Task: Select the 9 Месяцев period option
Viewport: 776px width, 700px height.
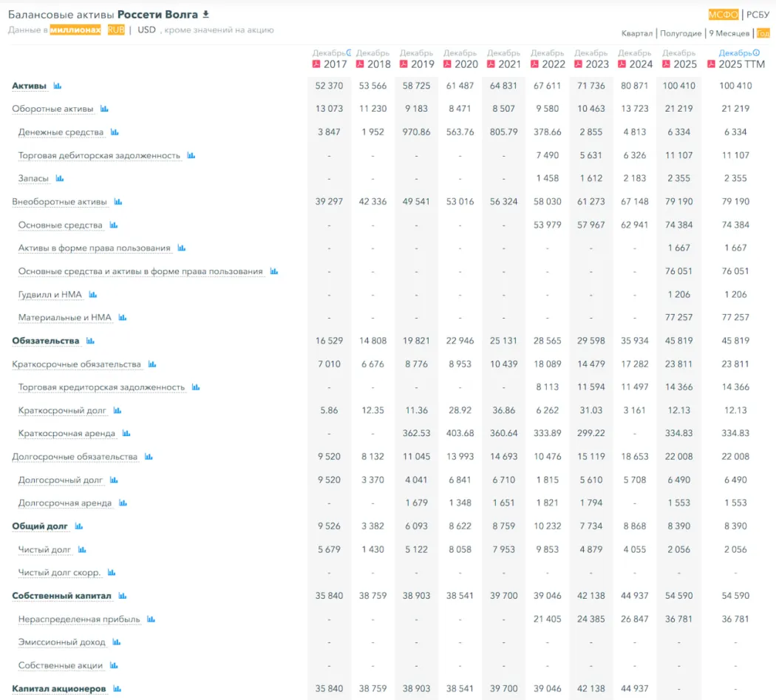Action: (729, 33)
